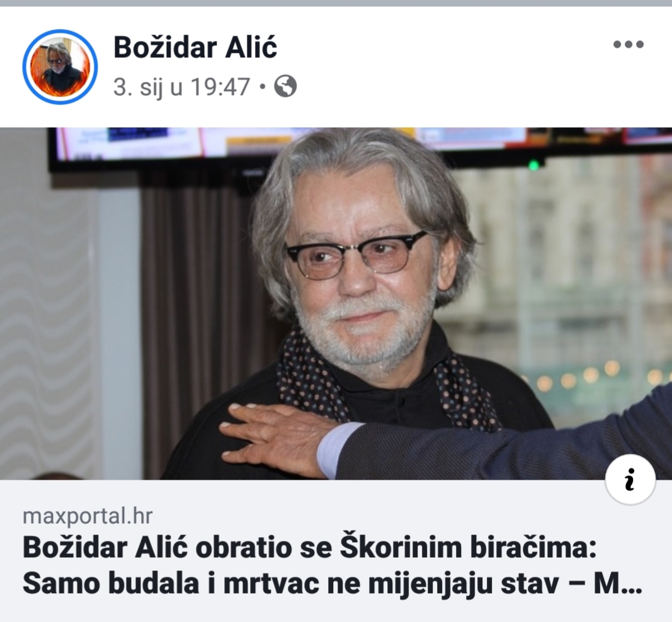Open article headline about Škorinim biračima
The width and height of the screenshot is (672, 622).
pos(332,565)
